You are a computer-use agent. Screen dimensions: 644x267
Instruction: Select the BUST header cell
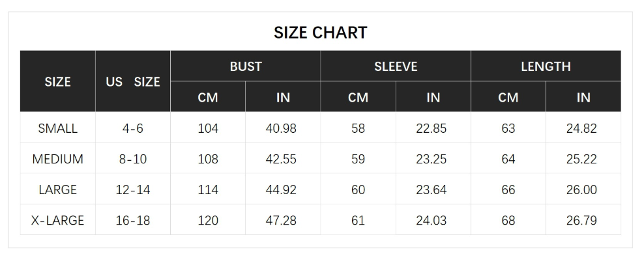tap(246, 66)
